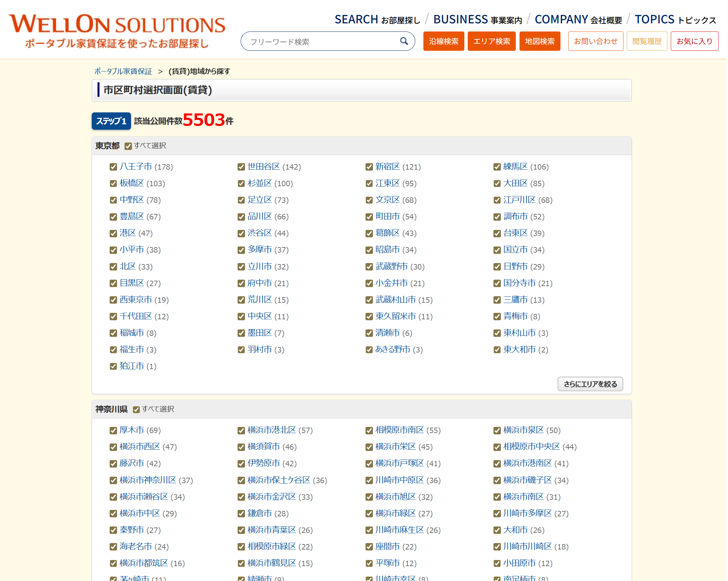This screenshot has width=728, height=581.
Task: Open the 世田谷区 area link
Action: tap(264, 167)
